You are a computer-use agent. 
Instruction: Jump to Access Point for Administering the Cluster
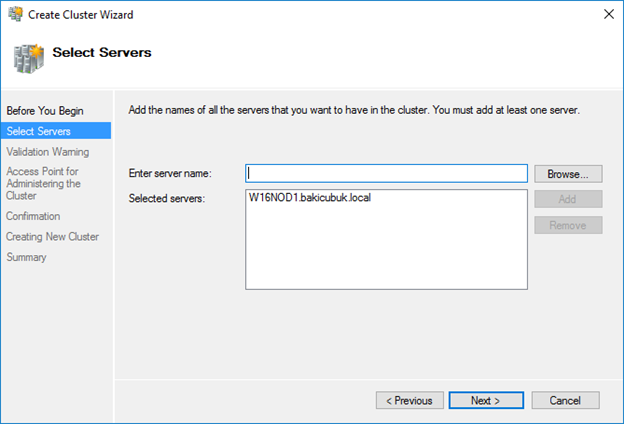pyautogui.click(x=43, y=184)
